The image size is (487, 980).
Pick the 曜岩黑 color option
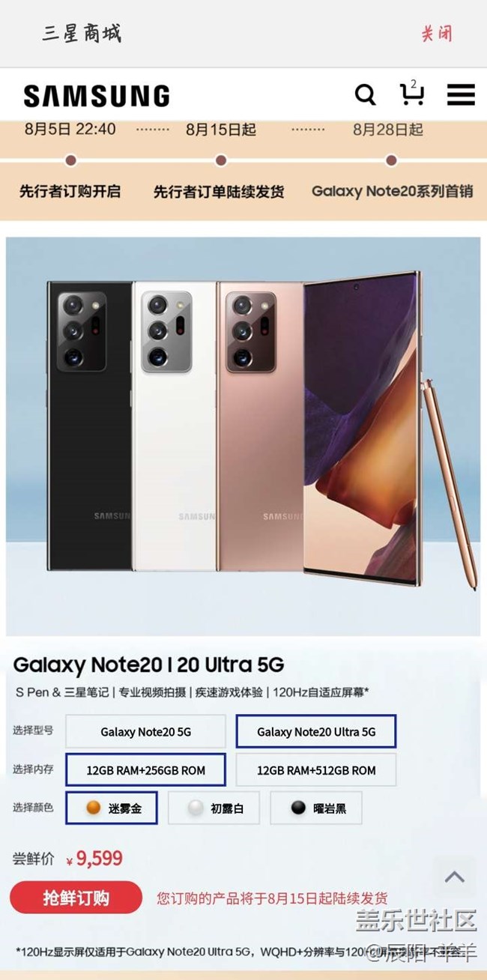[315, 808]
